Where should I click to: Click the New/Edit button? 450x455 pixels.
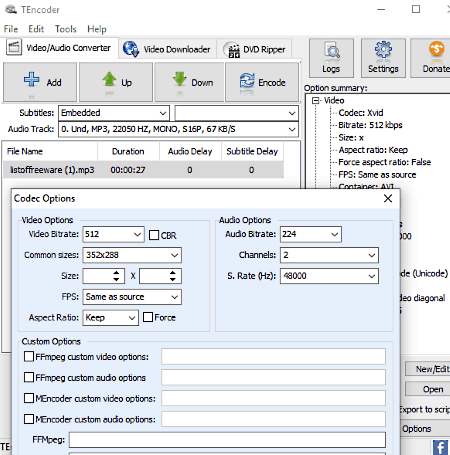(428, 369)
